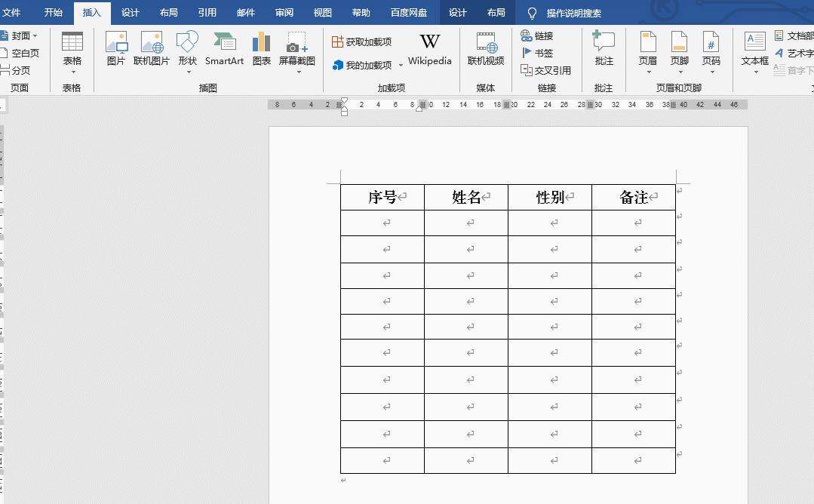Screen dimensions: 814x504
Task: Insert a chart with 图表 icon
Action: coord(261,48)
